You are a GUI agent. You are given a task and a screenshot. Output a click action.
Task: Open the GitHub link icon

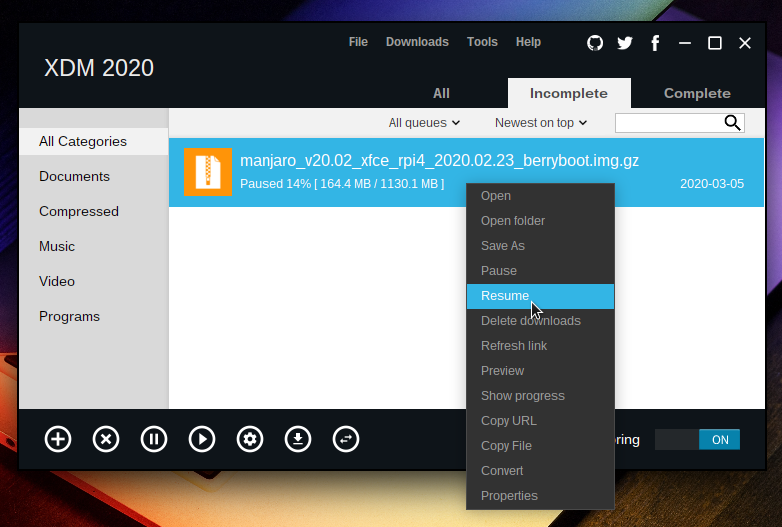(x=595, y=43)
